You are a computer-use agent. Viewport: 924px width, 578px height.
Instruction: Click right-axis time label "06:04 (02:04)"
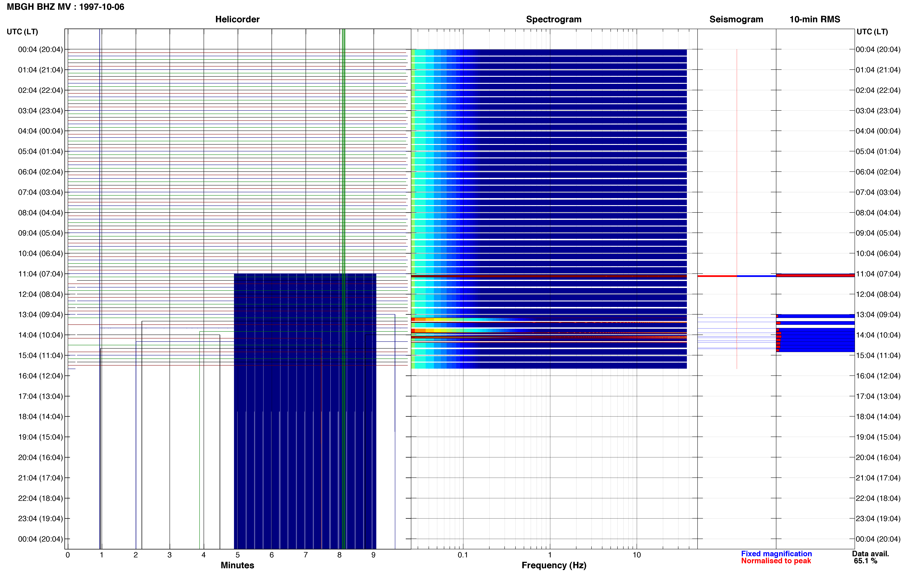[878, 172]
